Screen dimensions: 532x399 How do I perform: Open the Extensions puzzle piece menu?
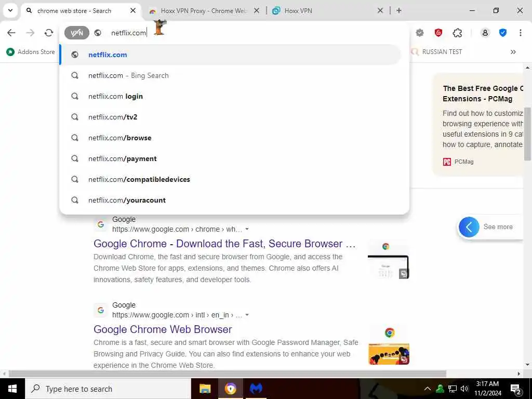[457, 33]
